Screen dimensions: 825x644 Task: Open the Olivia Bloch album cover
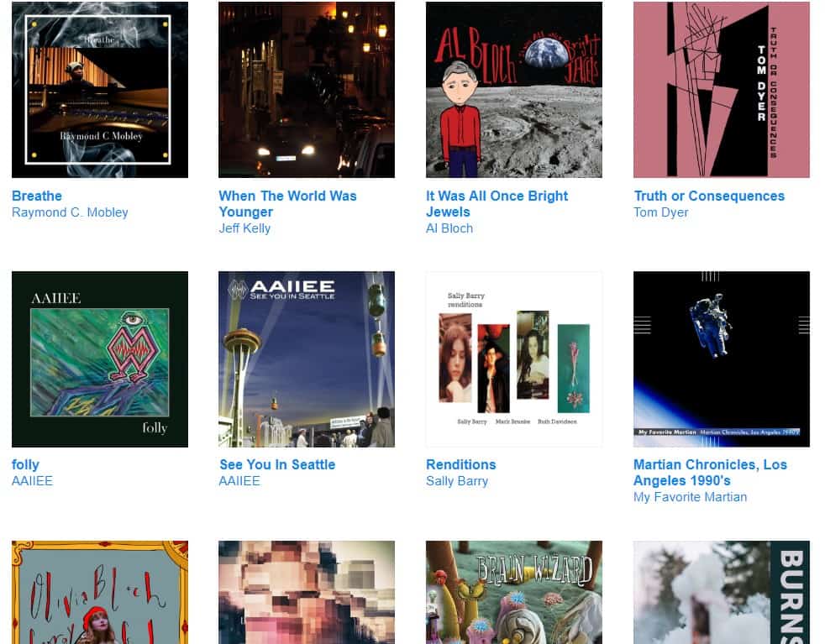tap(100, 593)
